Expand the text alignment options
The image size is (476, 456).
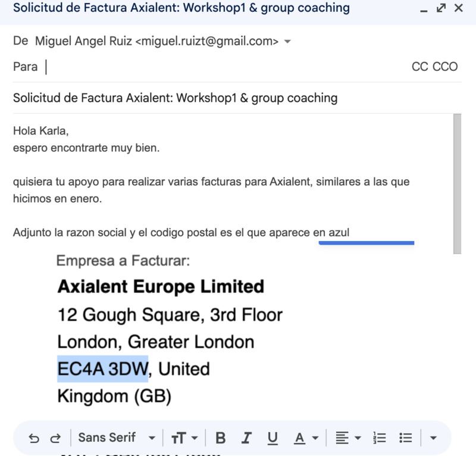click(348, 438)
